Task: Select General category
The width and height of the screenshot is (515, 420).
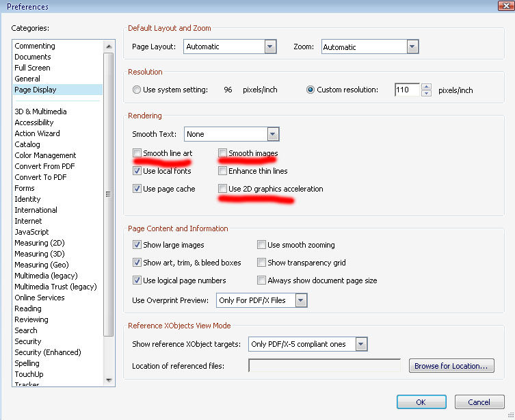Action: tap(27, 79)
